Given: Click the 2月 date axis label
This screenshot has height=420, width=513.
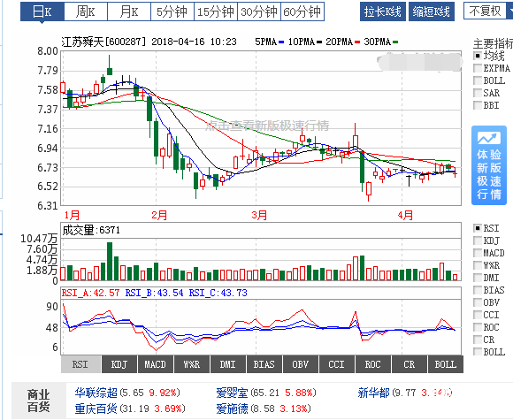Looking at the screenshot, I should (159, 215).
